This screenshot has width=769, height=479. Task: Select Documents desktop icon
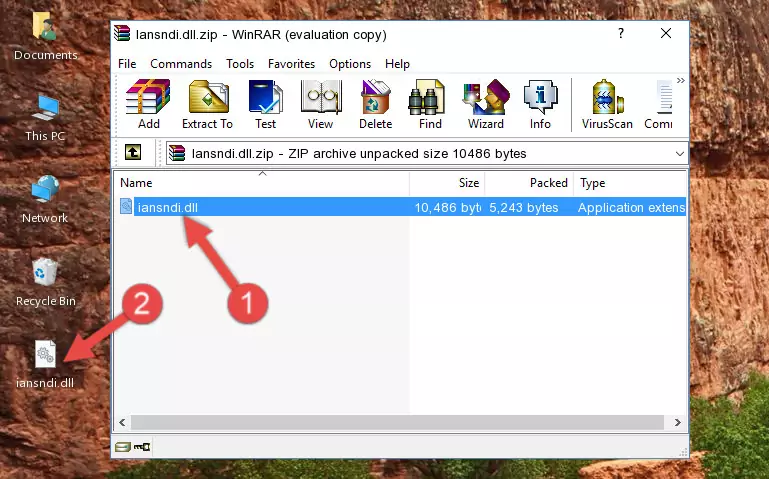45,37
